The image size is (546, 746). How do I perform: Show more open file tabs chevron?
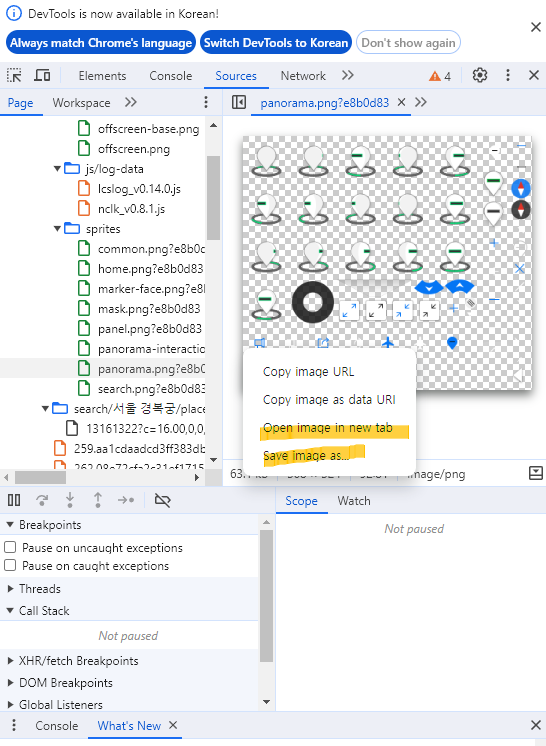(421, 102)
